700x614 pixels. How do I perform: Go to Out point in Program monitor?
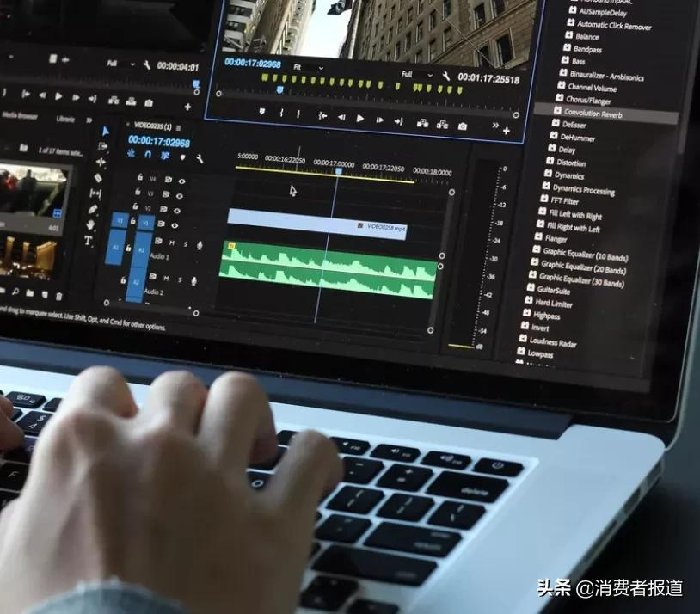tap(399, 121)
